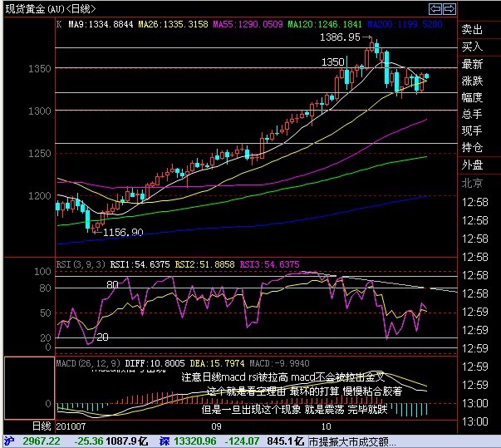The width and height of the screenshot is (501, 448).
Task: Click the 1087.9亿 turnover value
Action: [126, 441]
